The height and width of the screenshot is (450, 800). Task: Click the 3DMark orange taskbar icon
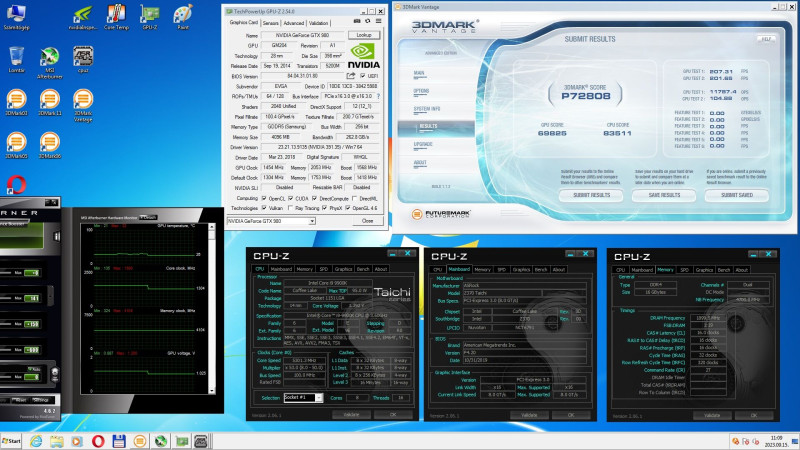139,441
